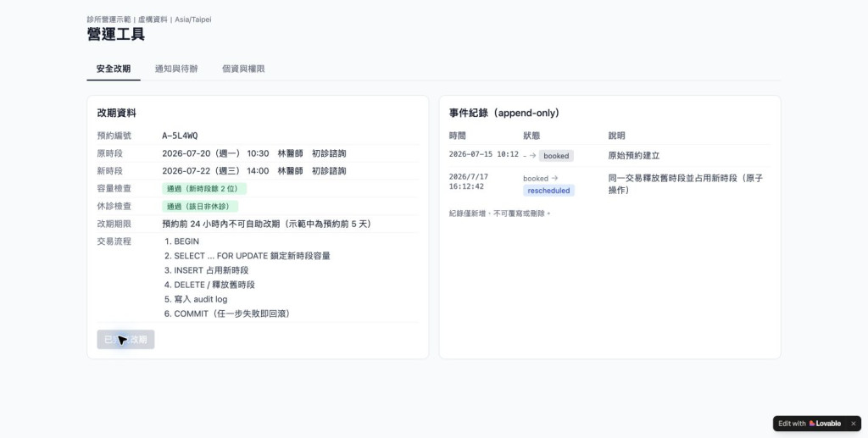Click the booked status badge
Viewport: 868px width, 438px height.
point(556,156)
